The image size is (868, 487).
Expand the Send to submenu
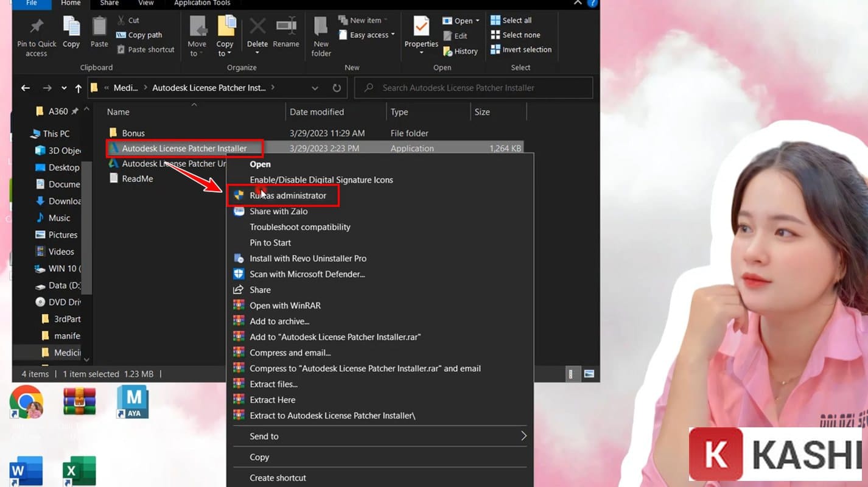click(x=380, y=436)
